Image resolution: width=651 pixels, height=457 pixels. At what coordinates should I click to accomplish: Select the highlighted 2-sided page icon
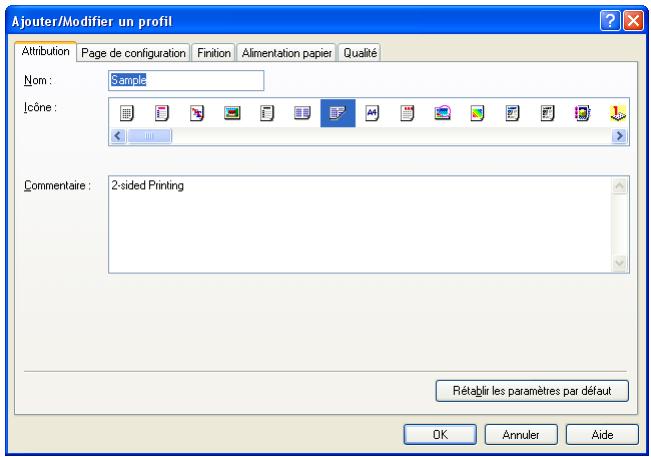338,113
